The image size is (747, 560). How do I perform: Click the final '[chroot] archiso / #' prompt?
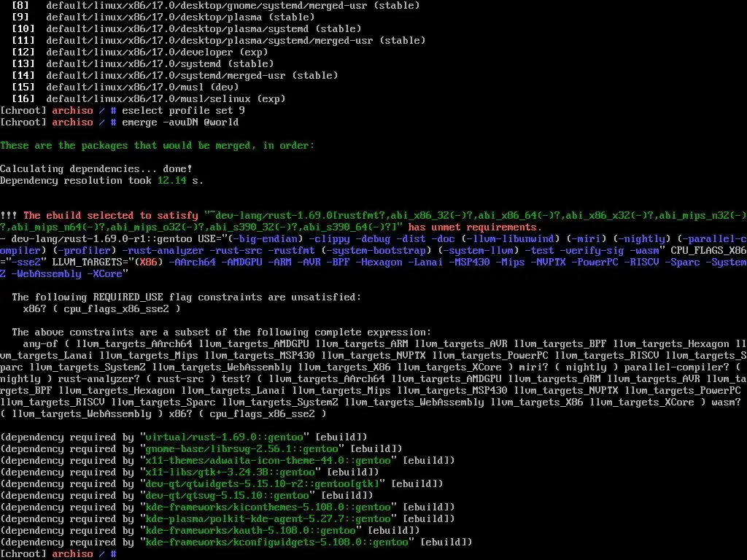point(58,554)
